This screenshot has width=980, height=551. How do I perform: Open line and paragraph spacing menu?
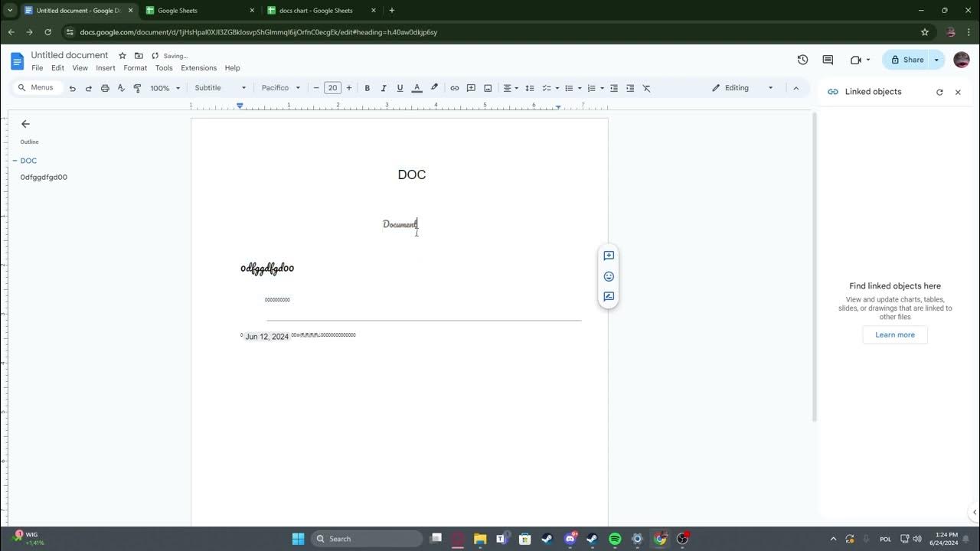click(530, 88)
